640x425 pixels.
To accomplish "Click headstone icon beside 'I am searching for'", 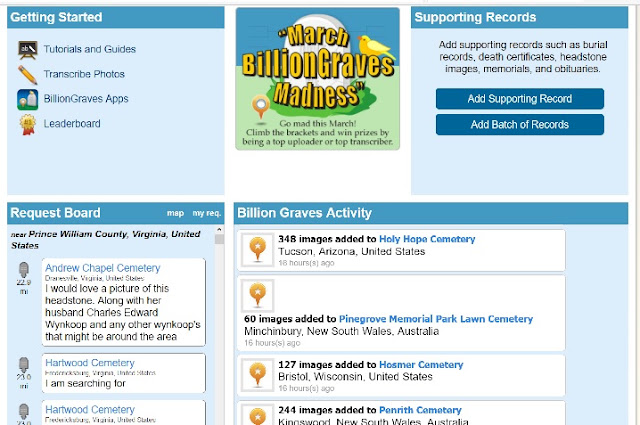I will coord(24,365).
